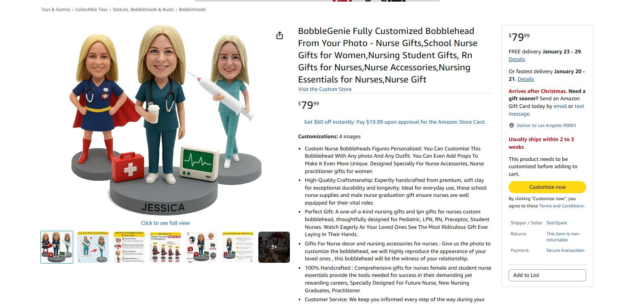Select second thumbnail showing photo to bobblehead
This screenshot has width=644, height=304.
(93, 247)
